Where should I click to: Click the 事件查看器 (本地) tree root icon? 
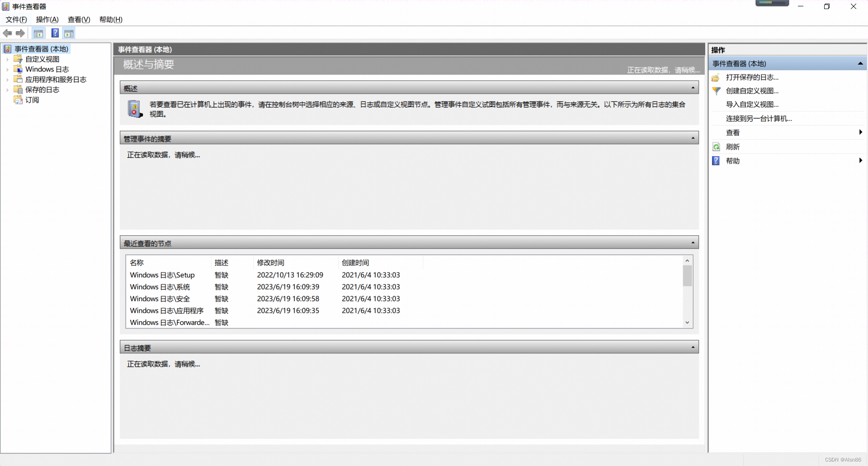[8, 49]
